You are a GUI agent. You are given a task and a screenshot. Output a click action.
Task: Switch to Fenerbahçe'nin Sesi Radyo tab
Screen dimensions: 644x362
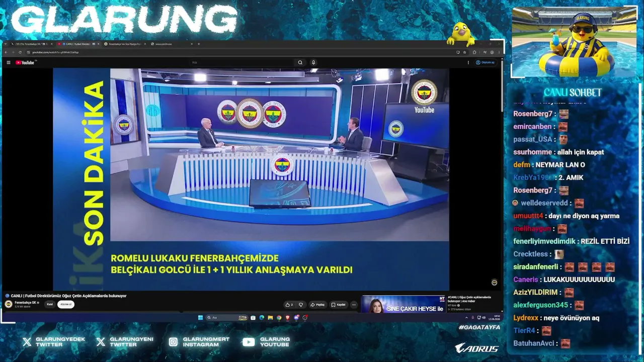[125, 44]
